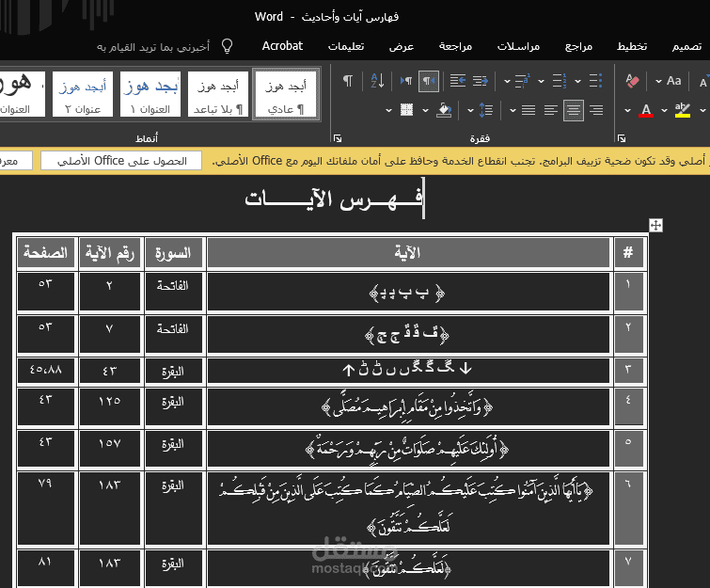This screenshot has height=588, width=710.
Task: Click the Sort A-Z icon
Action: point(377,81)
